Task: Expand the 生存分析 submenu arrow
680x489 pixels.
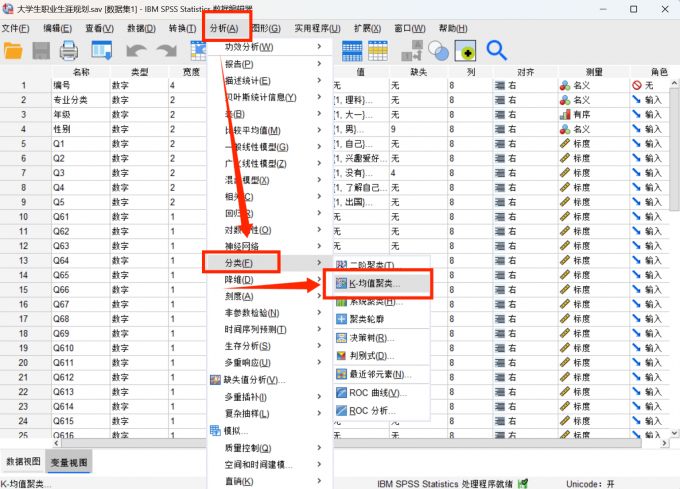Action: [x=319, y=346]
